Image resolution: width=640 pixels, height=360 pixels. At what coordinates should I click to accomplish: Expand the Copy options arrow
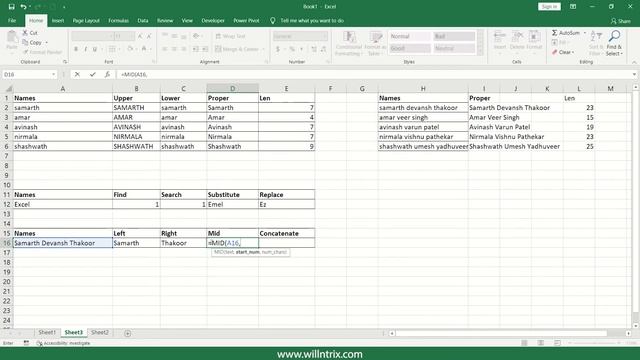tap(47, 42)
